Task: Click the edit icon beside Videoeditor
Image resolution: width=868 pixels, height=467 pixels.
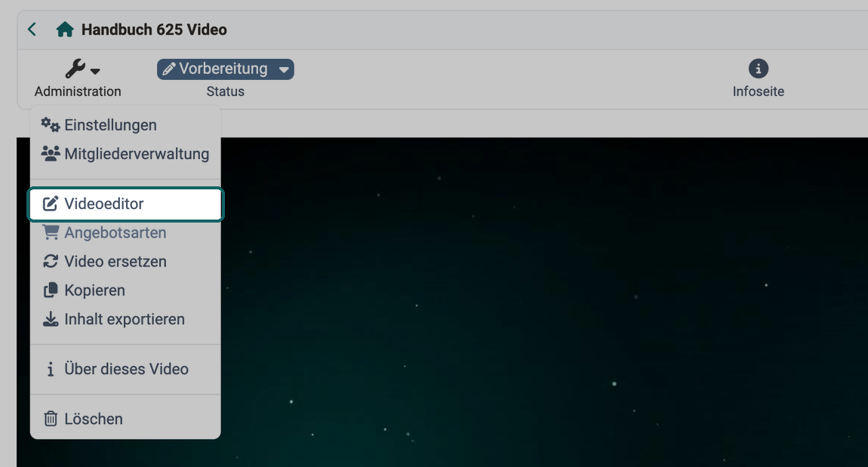Action: point(51,204)
